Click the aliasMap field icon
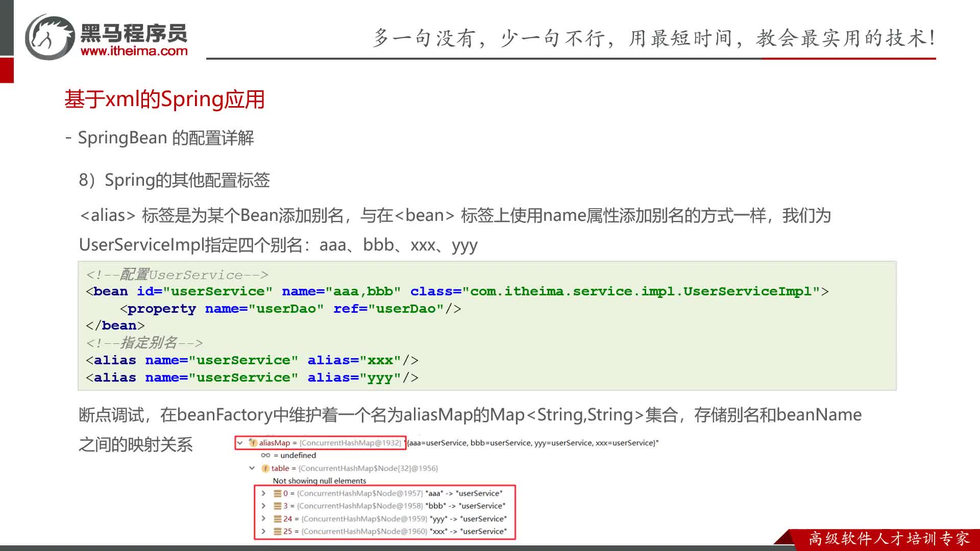The width and height of the screenshot is (980, 551). (253, 443)
